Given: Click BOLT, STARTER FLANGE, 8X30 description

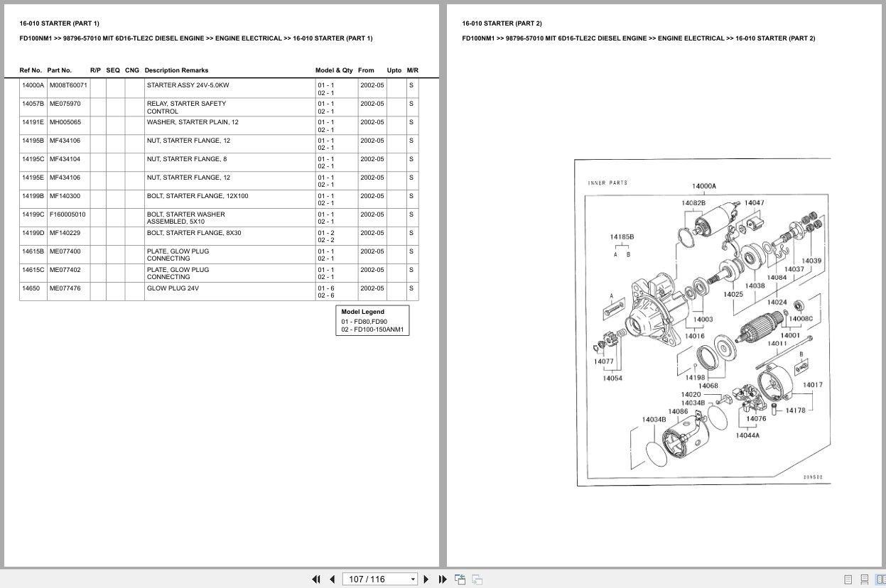Looking at the screenshot, I should (x=194, y=233).
